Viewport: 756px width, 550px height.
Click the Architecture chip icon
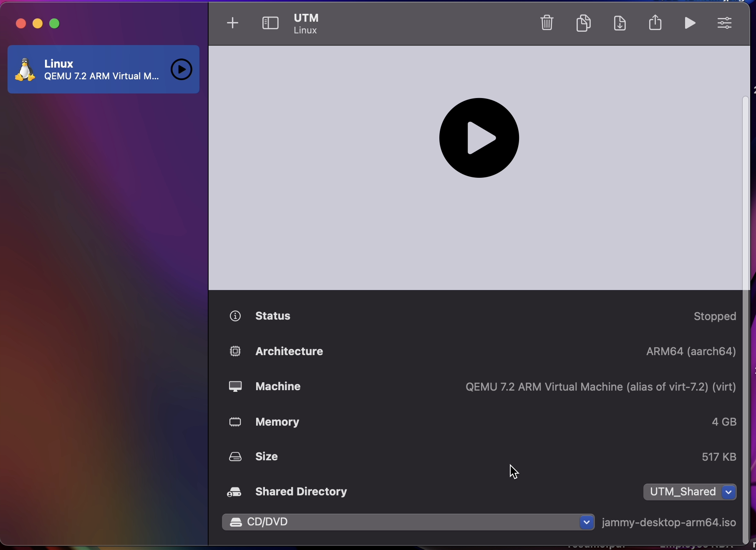235,351
